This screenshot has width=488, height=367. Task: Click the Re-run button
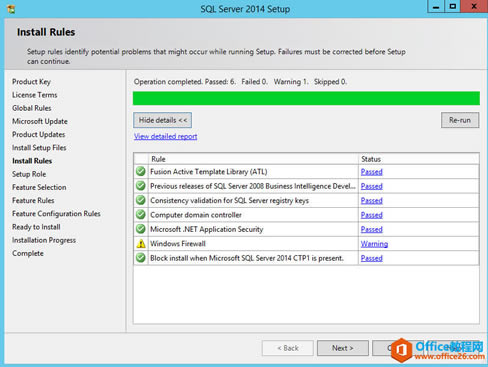pyautogui.click(x=460, y=120)
